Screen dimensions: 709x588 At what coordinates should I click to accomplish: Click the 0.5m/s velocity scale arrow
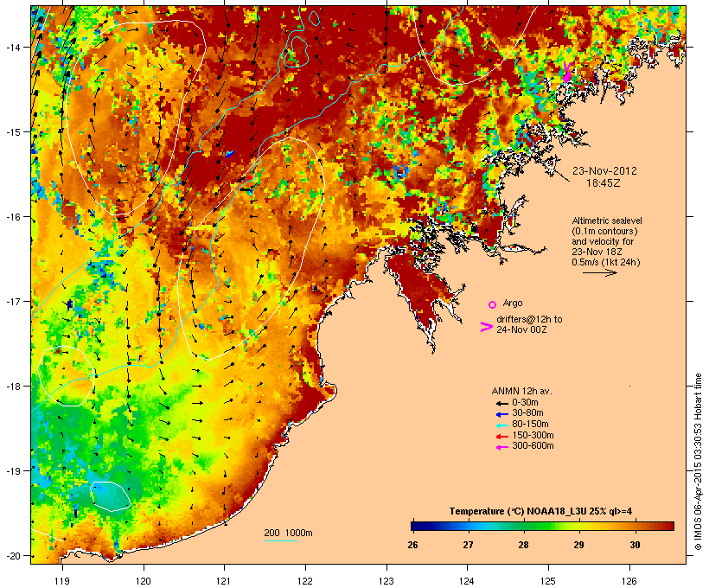599,272
